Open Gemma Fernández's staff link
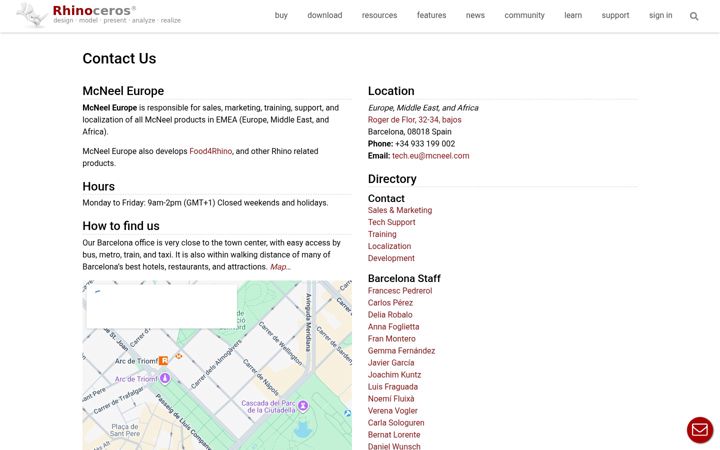This screenshot has height=450, width=720. tap(401, 350)
